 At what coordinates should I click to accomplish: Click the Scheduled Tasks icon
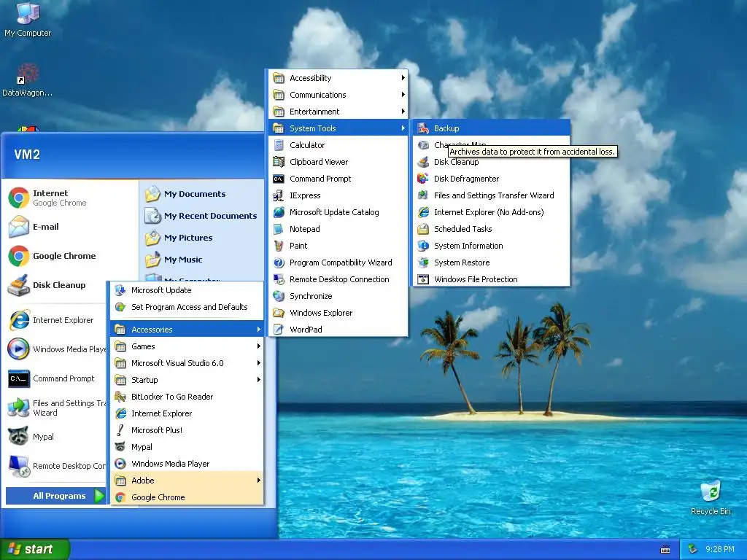click(423, 229)
